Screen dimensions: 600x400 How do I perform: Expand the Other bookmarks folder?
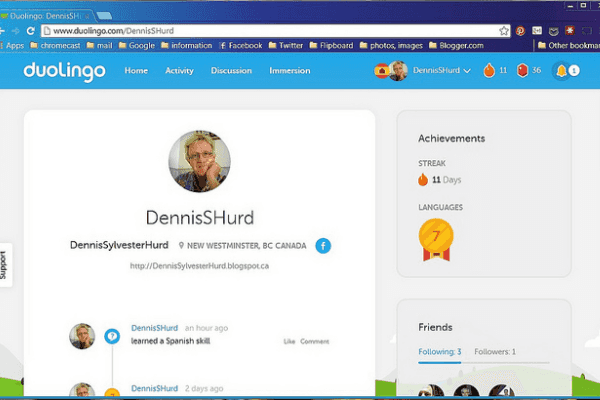569,46
